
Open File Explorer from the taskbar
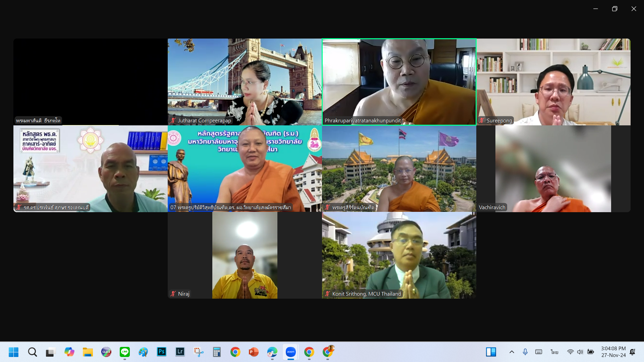click(88, 352)
